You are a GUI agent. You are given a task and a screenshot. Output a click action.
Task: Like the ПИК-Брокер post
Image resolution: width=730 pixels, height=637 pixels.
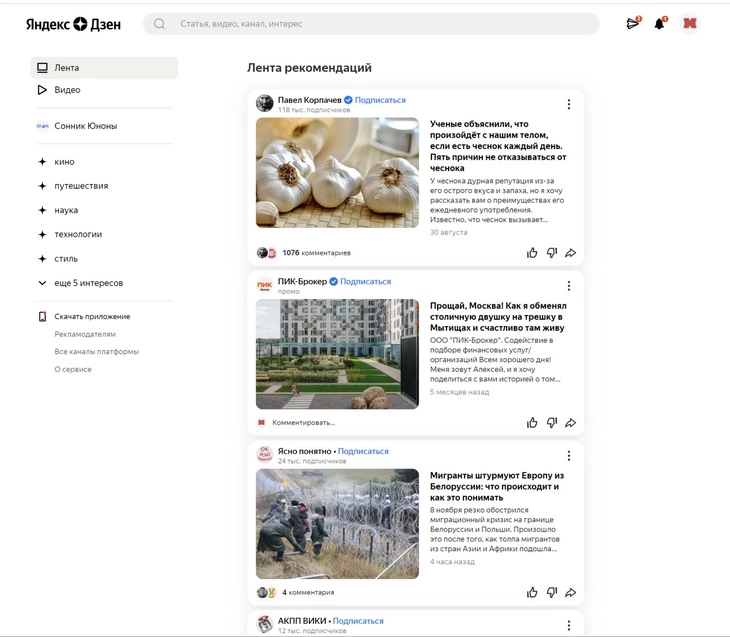(x=532, y=423)
